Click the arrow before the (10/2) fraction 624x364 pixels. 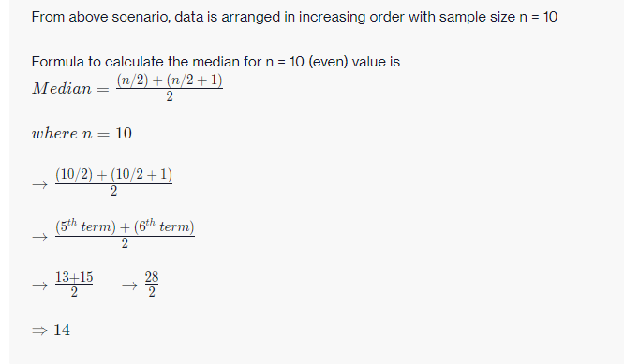pyautogui.click(x=39, y=184)
